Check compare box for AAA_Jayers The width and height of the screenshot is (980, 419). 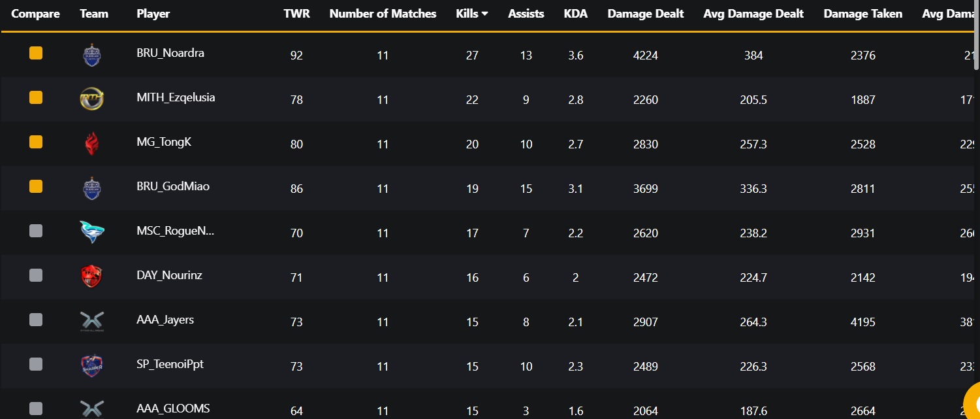click(x=36, y=320)
